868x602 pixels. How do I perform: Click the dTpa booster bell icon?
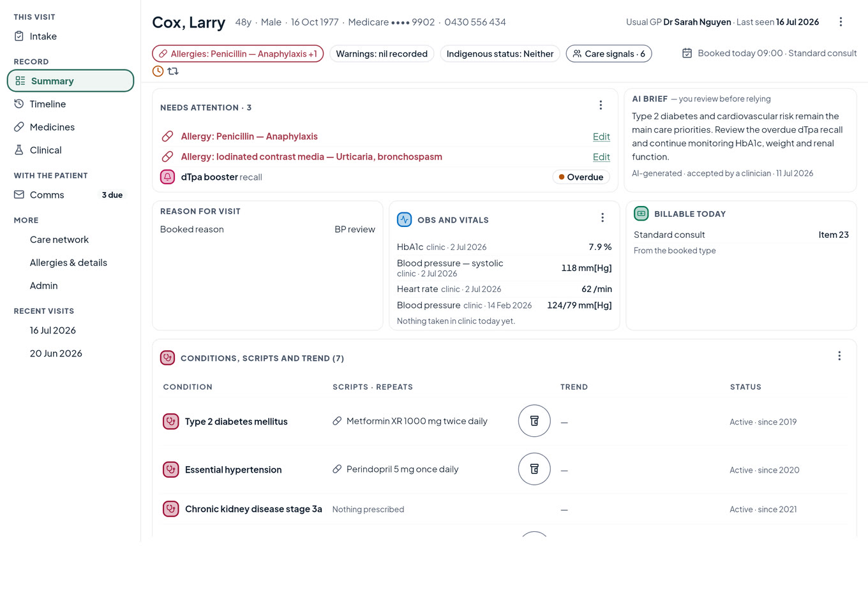(x=167, y=177)
